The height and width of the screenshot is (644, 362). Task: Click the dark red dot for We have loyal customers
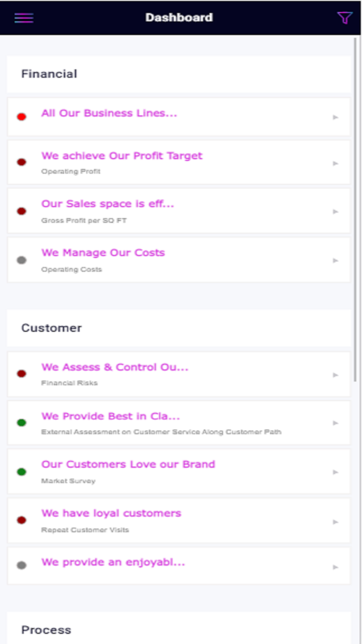(22, 520)
